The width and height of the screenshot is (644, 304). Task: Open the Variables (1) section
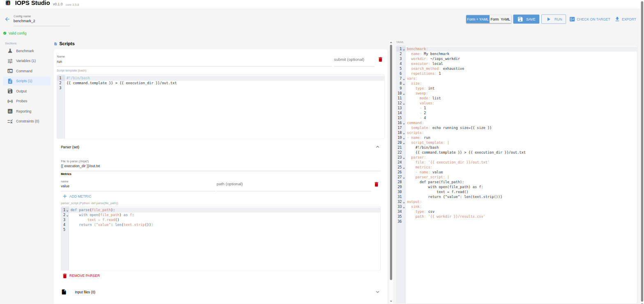tap(27, 61)
